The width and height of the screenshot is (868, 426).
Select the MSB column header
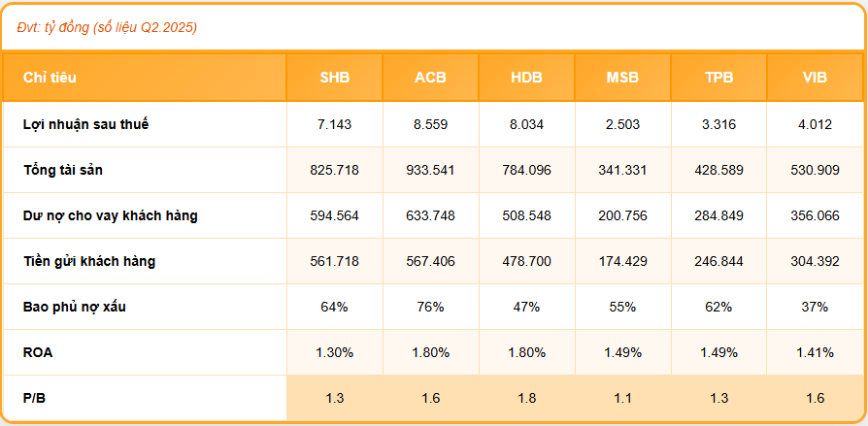pos(622,78)
